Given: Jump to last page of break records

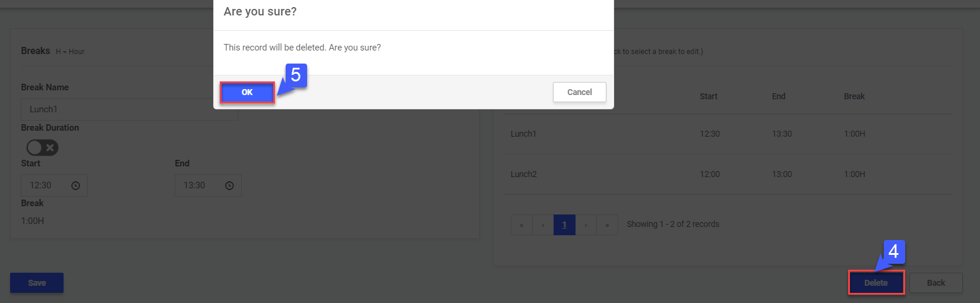Looking at the screenshot, I should click(607, 225).
